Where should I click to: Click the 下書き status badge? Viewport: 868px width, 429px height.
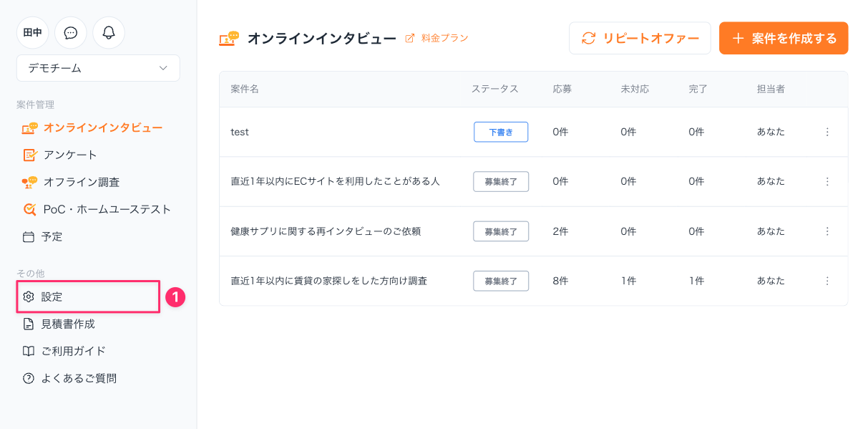click(x=501, y=132)
